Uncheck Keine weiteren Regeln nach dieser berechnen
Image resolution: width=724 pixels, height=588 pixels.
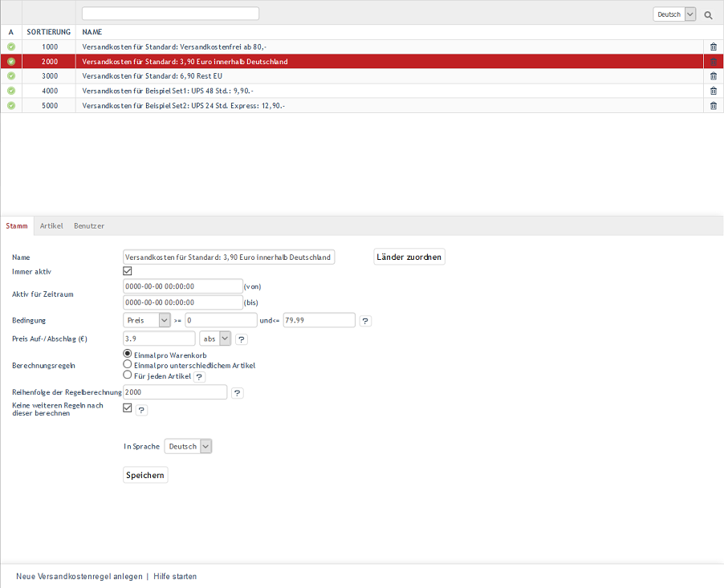[127, 408]
